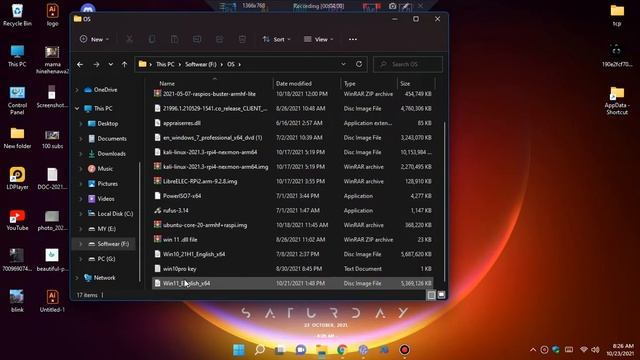Click This PC in the address breadcrumb
640x360 pixels.
point(165,64)
